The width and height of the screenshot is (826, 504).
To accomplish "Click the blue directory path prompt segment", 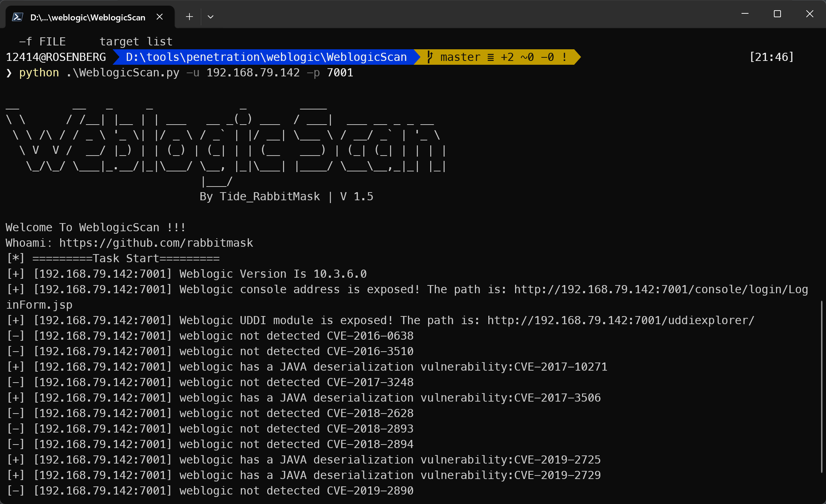I will (x=266, y=57).
